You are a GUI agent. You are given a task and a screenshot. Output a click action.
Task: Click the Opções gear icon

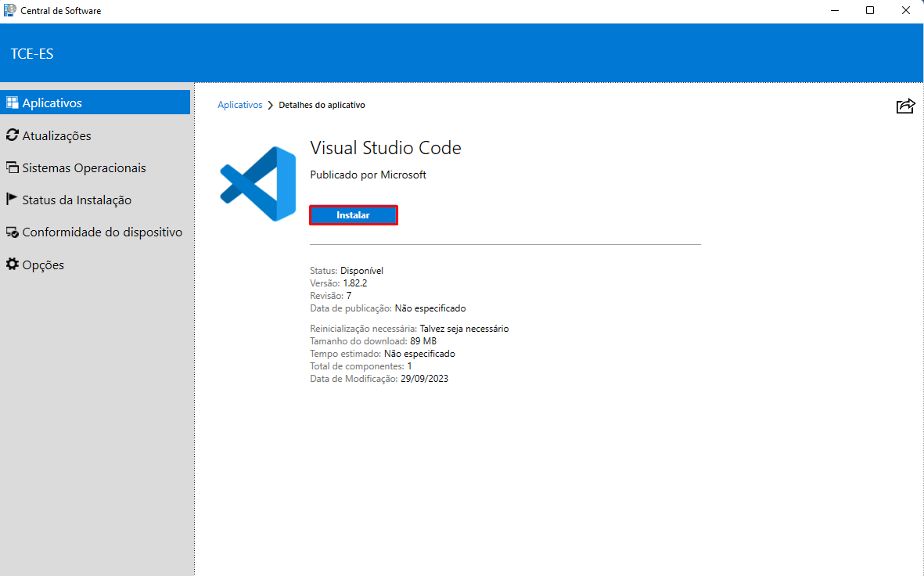coord(12,264)
